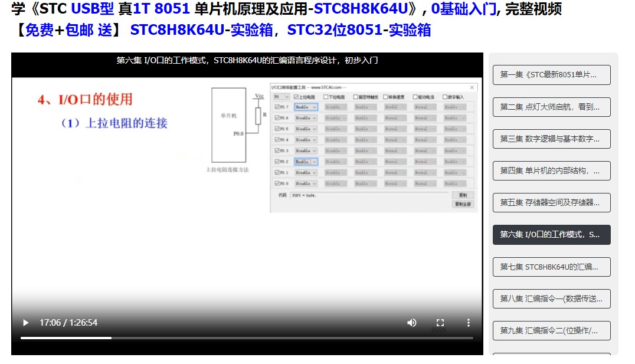Open the STC8H8K64U-实验箱 link
This screenshot has width=635, height=364.
pyautogui.click(x=201, y=30)
